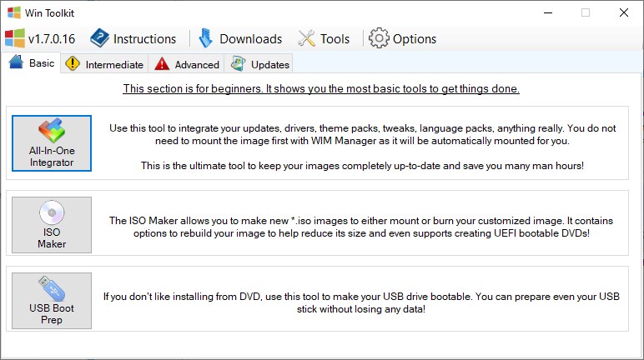Open the Options gear menu
The image size is (644, 360).
(x=403, y=38)
